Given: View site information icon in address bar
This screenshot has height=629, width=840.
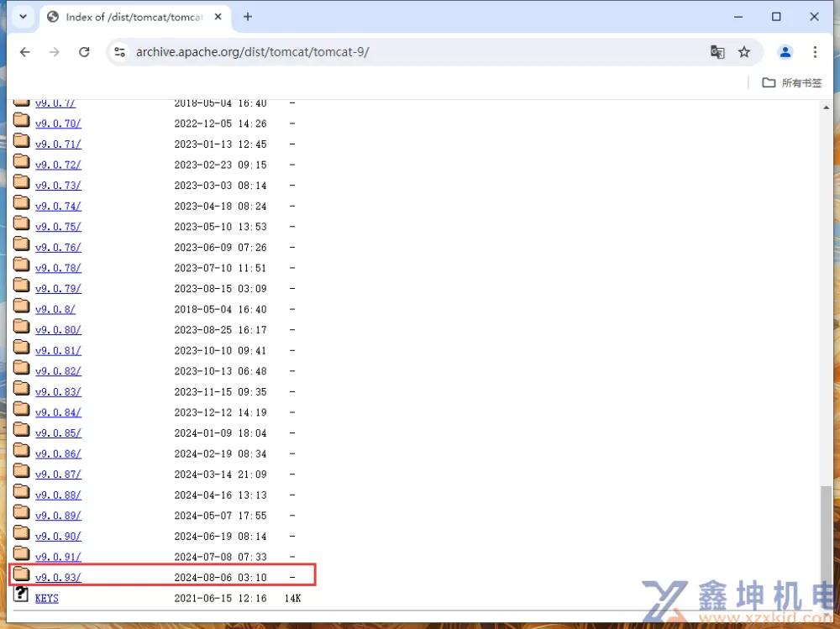Looking at the screenshot, I should tap(120, 52).
